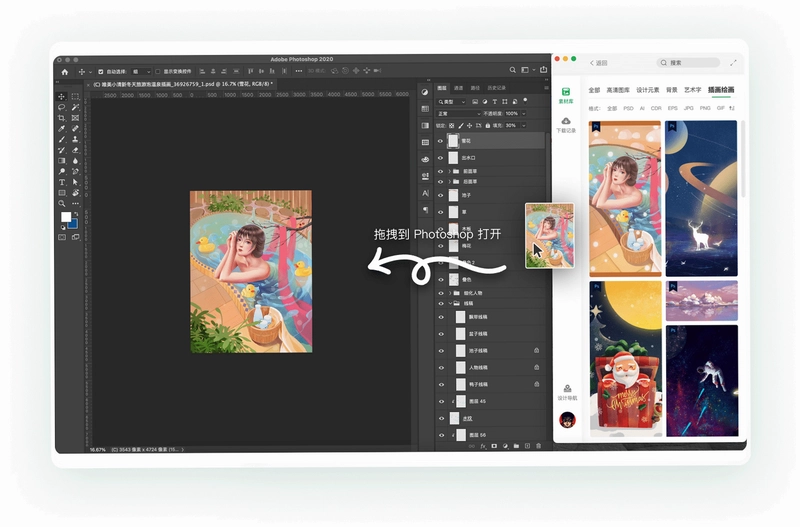Filter format by PSD

(628, 108)
